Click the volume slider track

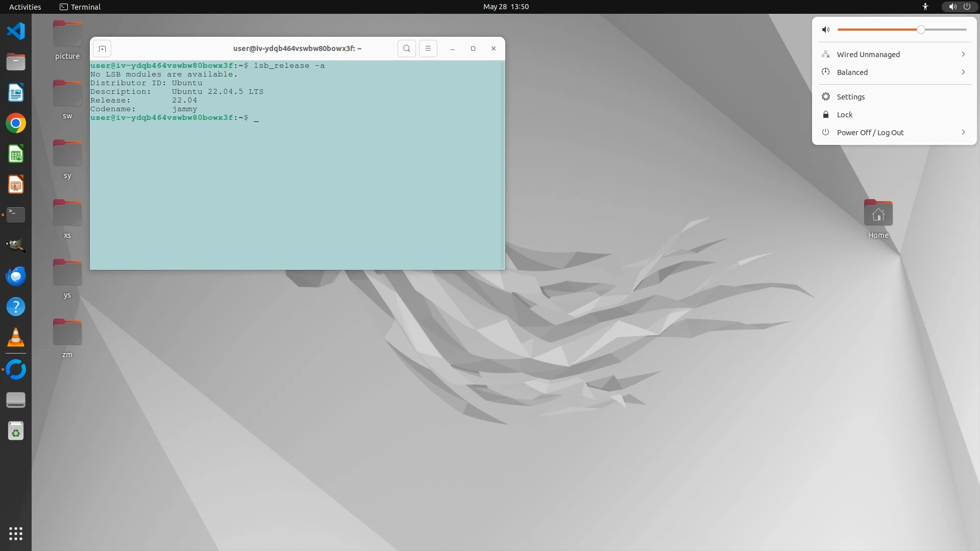coord(878,30)
